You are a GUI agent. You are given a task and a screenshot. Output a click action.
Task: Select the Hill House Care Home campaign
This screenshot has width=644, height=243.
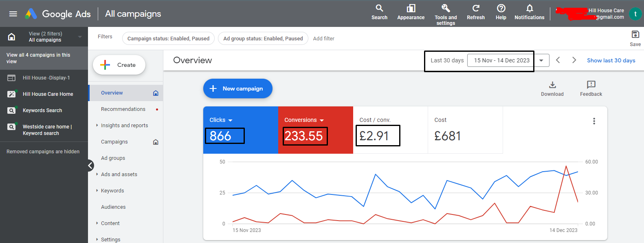[48, 94]
